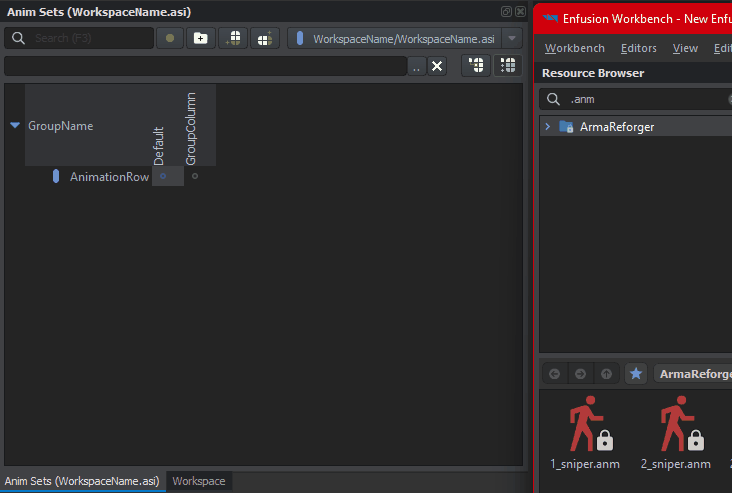This screenshot has width=732, height=493.
Task: Switch to the Workspace tab
Action: click(x=199, y=481)
